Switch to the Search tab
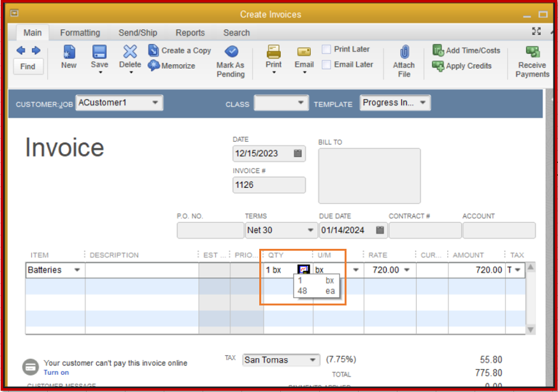Screen dimensions: 558x392 (x=236, y=32)
